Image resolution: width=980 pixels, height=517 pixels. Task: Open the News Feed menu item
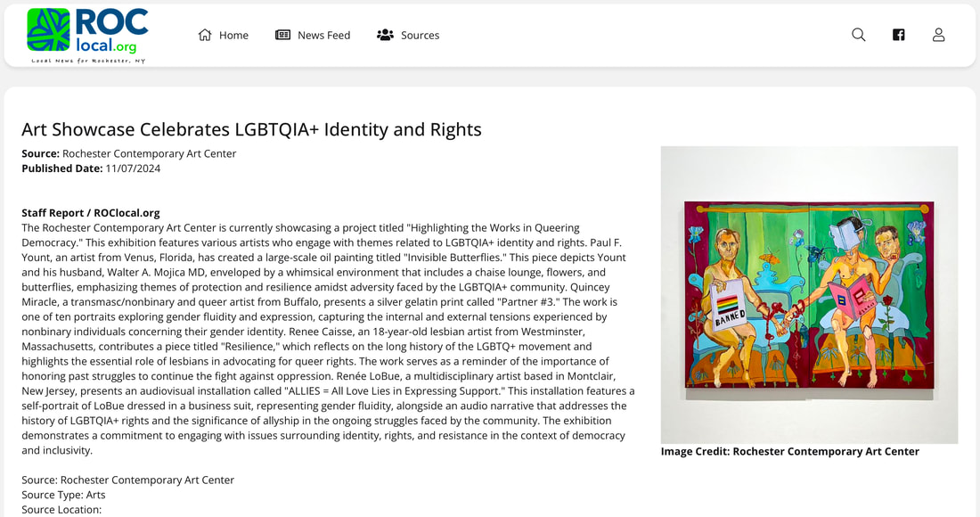coord(313,35)
